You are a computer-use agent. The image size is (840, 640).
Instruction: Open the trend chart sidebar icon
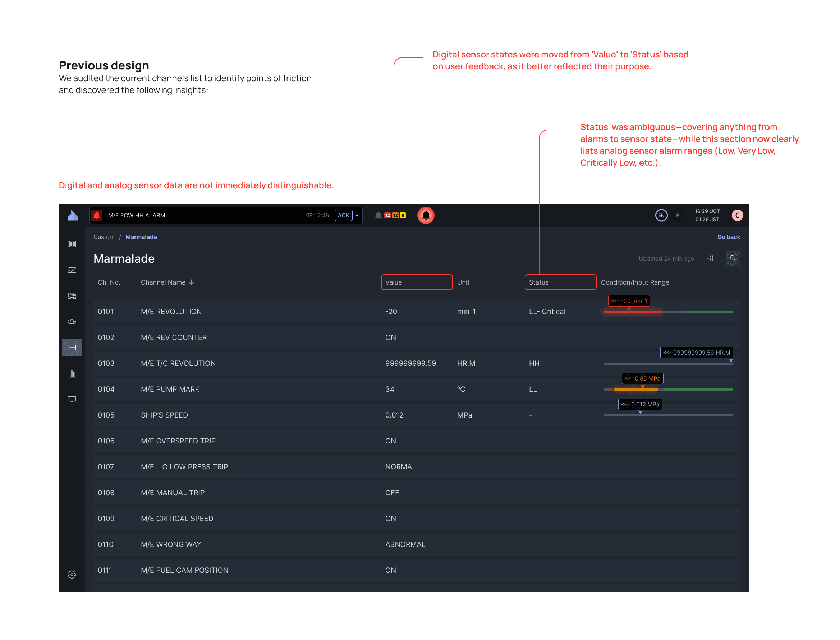(72, 270)
